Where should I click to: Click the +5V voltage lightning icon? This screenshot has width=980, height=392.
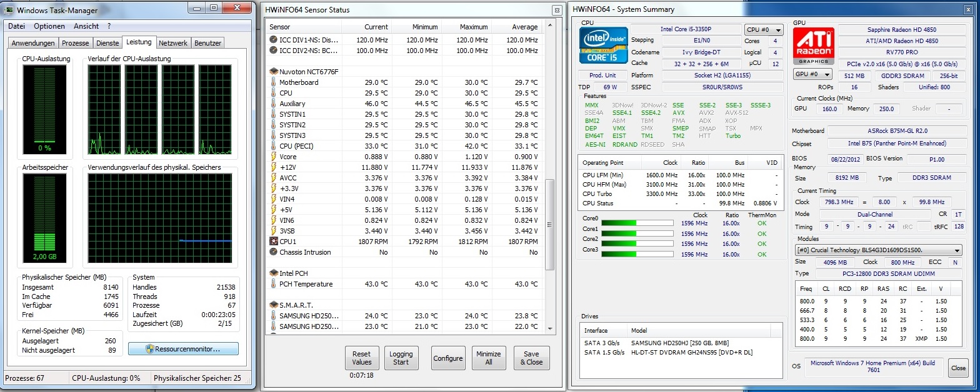[273, 210]
